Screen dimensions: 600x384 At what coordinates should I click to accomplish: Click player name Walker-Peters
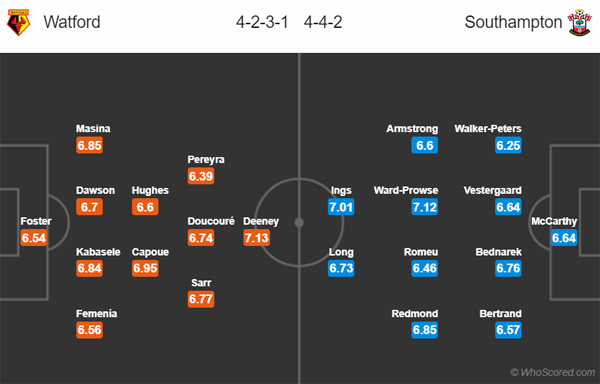click(x=488, y=129)
